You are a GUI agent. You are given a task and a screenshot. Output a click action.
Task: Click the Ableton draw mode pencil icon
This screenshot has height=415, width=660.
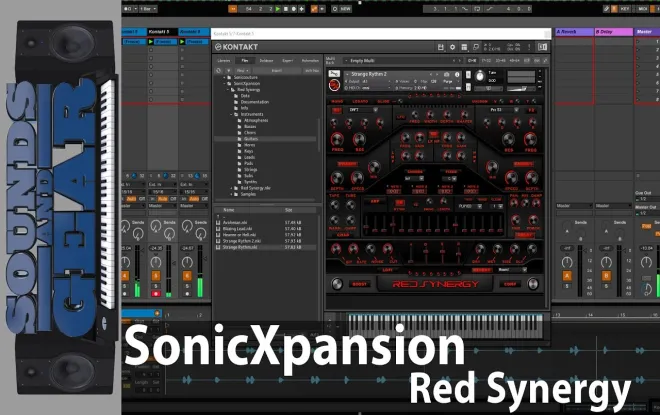(x=606, y=9)
